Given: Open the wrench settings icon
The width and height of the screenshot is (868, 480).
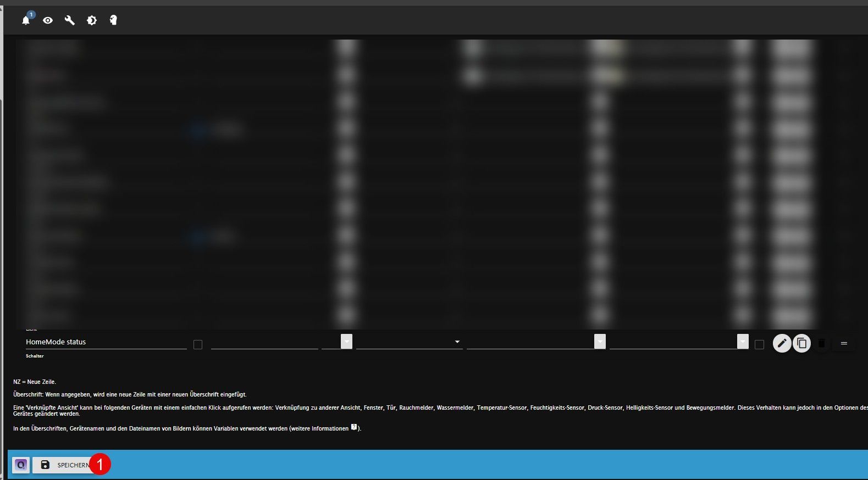Looking at the screenshot, I should 70,20.
